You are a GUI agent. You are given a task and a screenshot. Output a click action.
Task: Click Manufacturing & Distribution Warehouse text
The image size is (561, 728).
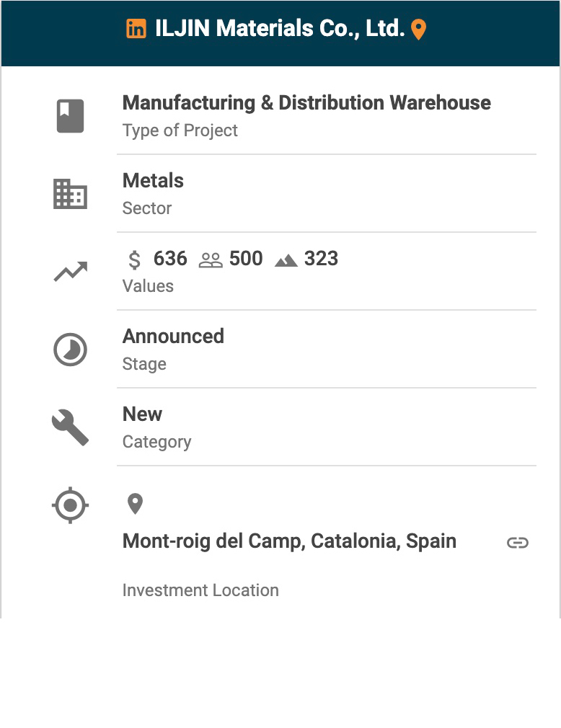click(306, 103)
